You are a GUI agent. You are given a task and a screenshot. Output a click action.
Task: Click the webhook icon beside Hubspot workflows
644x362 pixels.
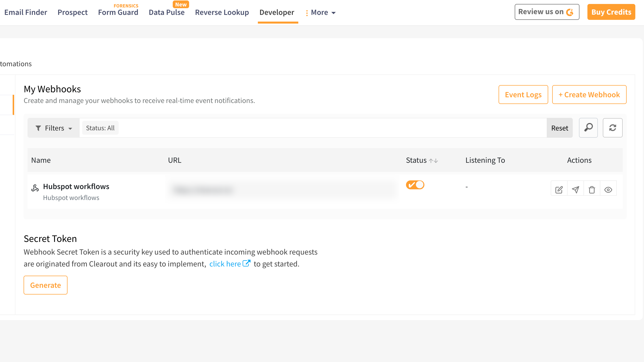tap(35, 188)
